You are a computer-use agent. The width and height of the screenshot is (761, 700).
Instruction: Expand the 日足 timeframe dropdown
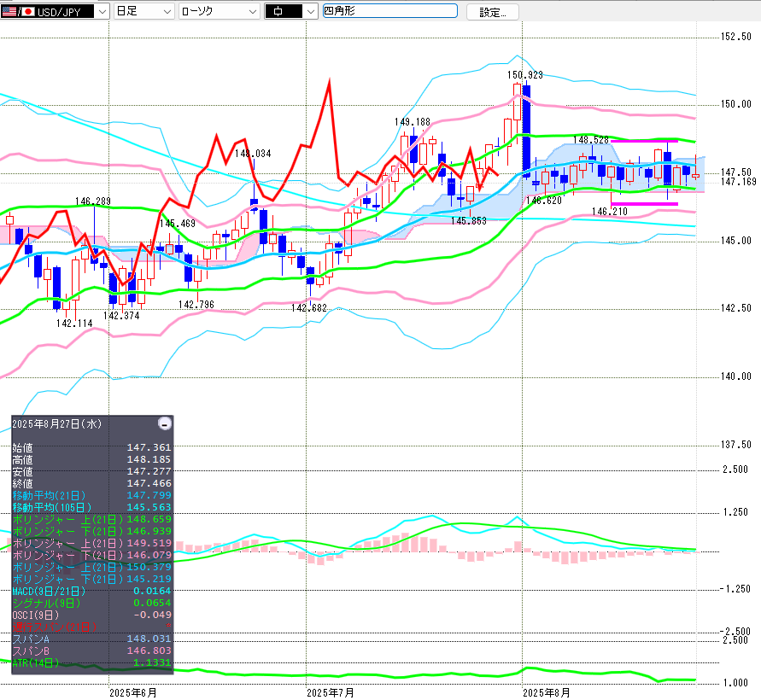(144, 11)
